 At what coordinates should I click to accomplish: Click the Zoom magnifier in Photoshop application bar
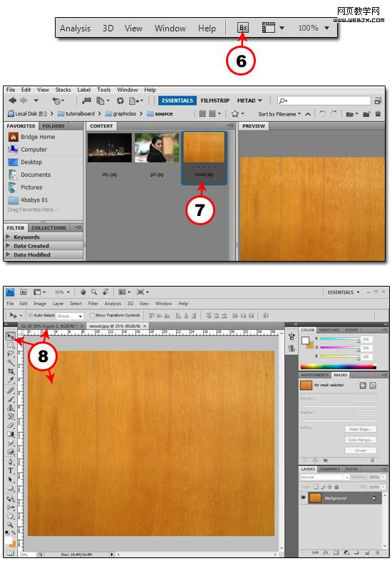94,292
